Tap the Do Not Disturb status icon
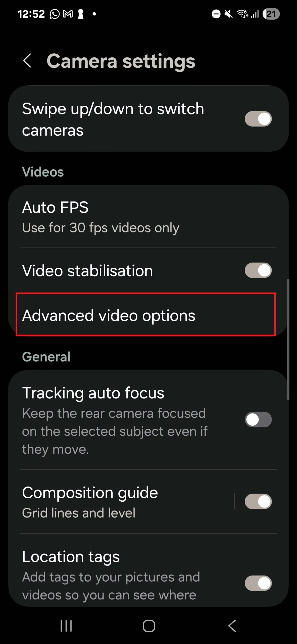Viewport: 297px width, 644px height. coord(216,14)
